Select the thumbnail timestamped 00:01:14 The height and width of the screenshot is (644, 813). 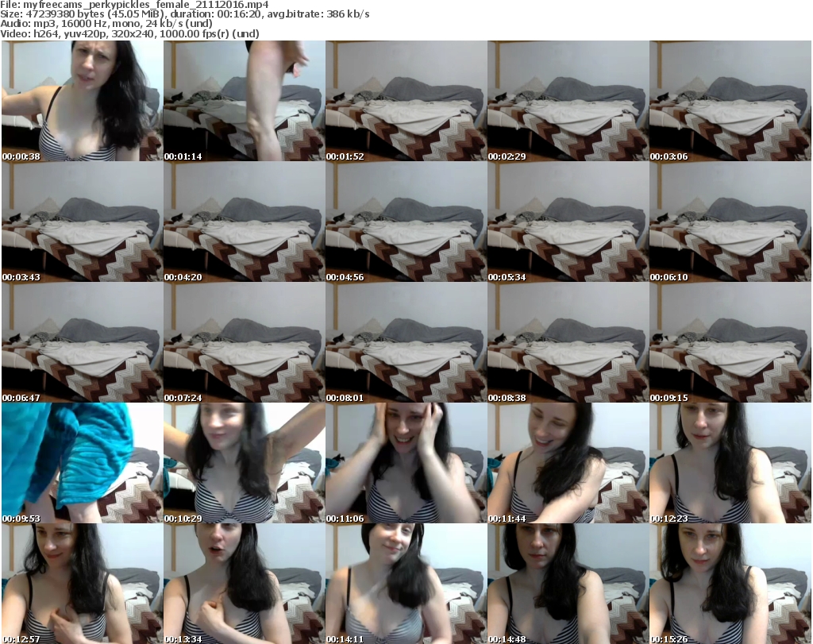point(245,101)
